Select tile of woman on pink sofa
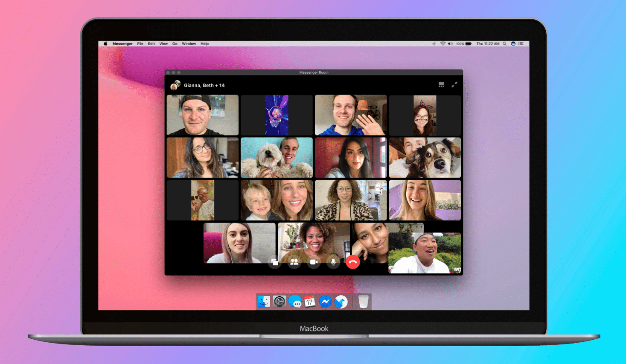The image size is (626, 364). (x=239, y=243)
